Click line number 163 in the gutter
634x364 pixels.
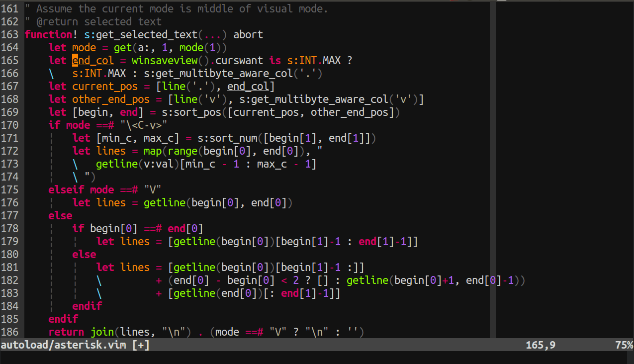[10, 34]
